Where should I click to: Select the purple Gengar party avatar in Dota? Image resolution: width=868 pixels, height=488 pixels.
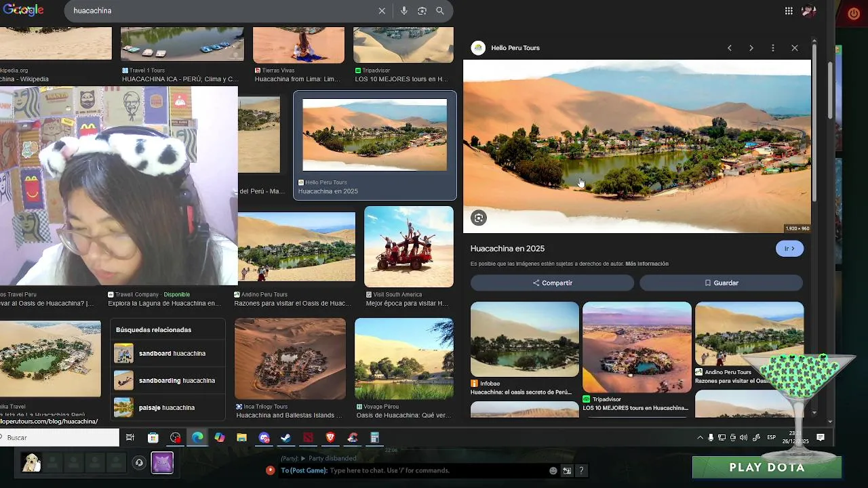click(162, 463)
